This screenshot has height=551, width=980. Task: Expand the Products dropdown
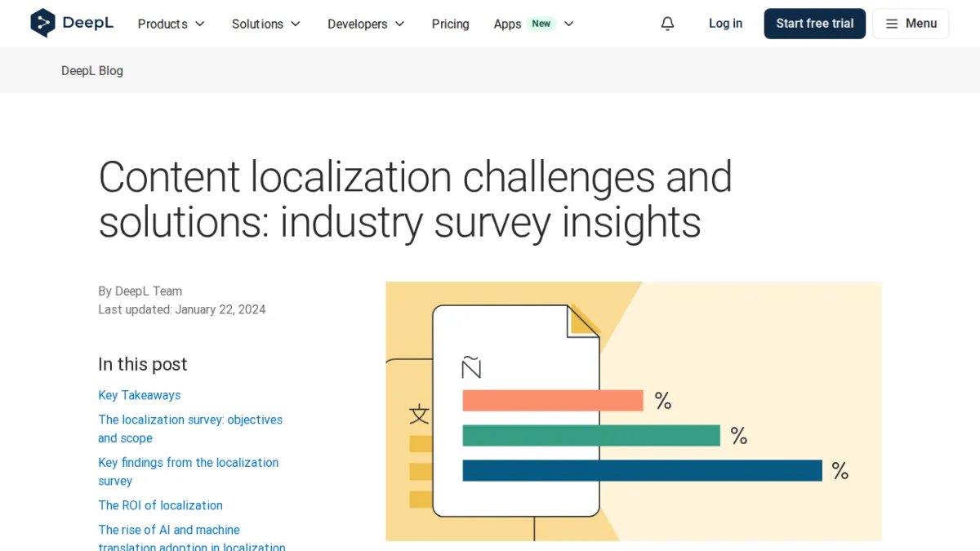(171, 24)
